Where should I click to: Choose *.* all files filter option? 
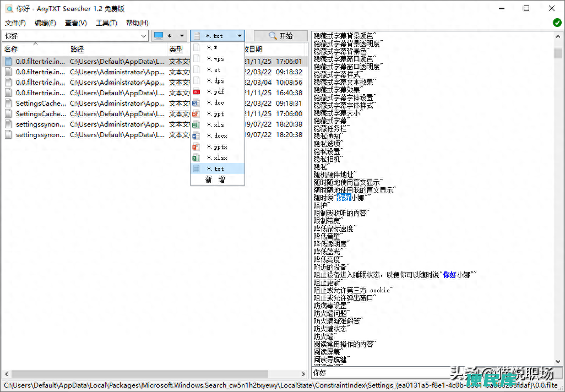[218, 47]
